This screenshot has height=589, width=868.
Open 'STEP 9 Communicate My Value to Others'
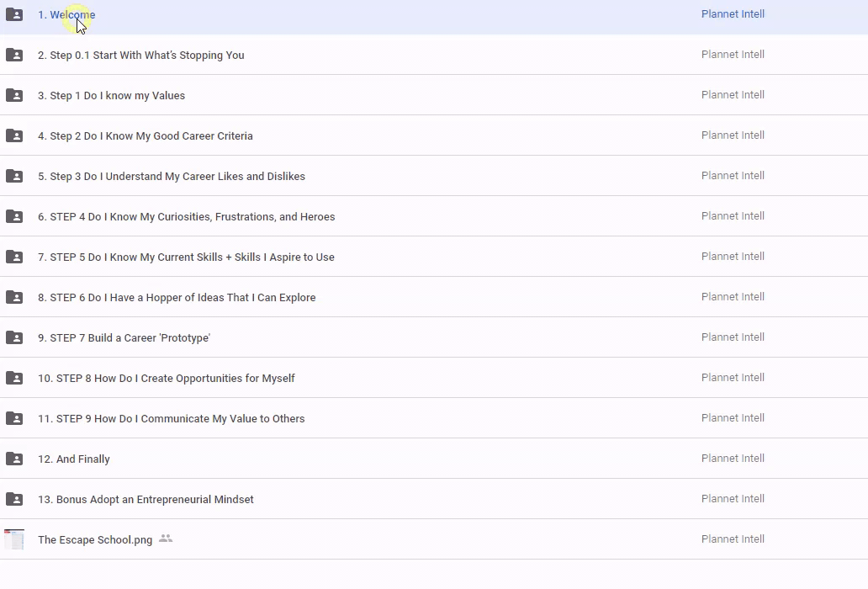click(171, 418)
